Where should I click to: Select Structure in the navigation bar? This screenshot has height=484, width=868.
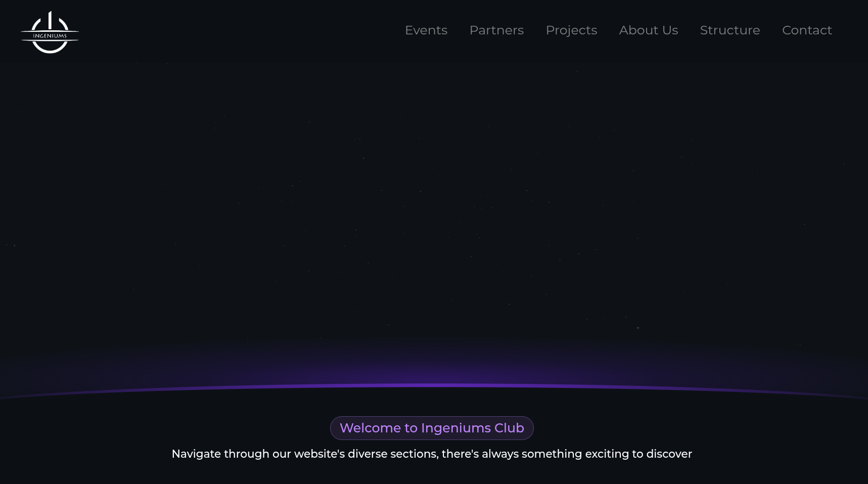tap(729, 30)
